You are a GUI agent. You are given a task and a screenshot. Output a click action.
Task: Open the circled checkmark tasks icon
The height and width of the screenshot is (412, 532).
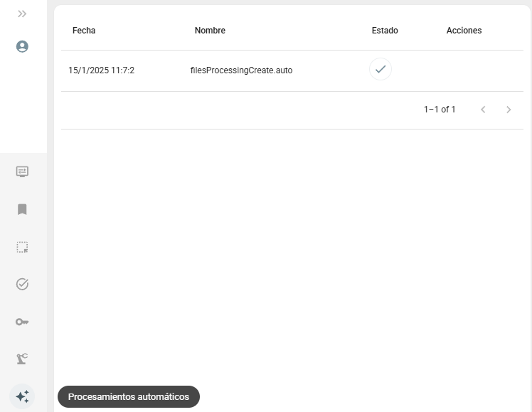pos(22,284)
